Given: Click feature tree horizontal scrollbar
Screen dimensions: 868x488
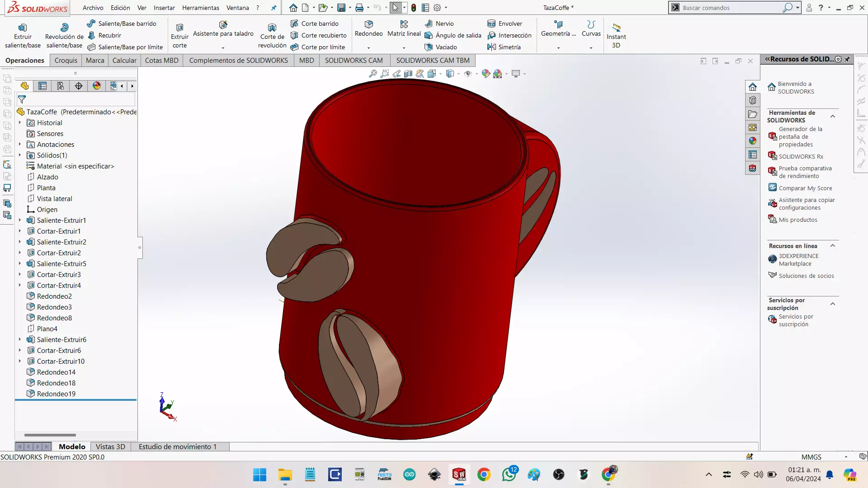Looking at the screenshot, I should 50,435.
